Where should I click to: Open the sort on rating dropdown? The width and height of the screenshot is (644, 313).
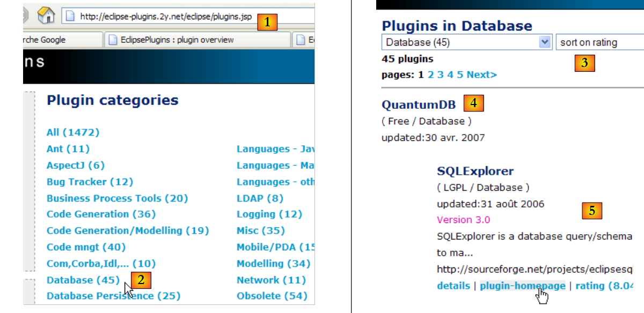[x=598, y=42]
